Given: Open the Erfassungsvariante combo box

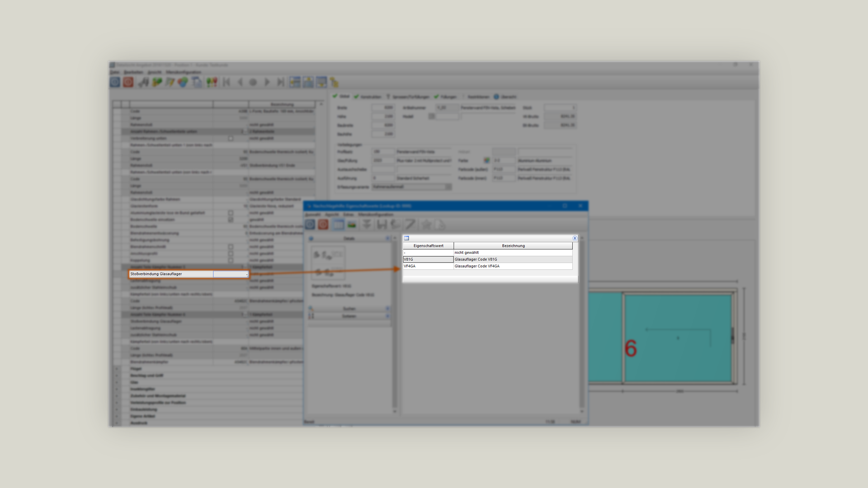Looking at the screenshot, I should pos(411,187).
